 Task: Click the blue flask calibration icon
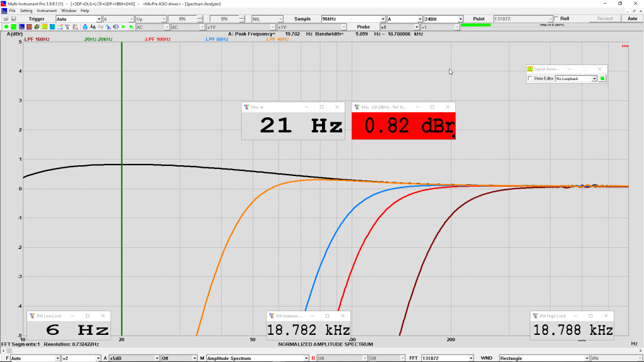pos(85,27)
